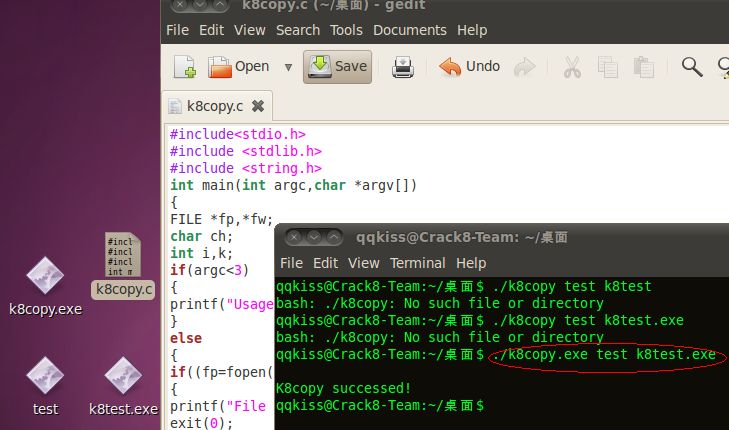Click './k8copy.exe test k8test.exe' command text
The width and height of the screenshot is (729, 430).
(x=604, y=355)
